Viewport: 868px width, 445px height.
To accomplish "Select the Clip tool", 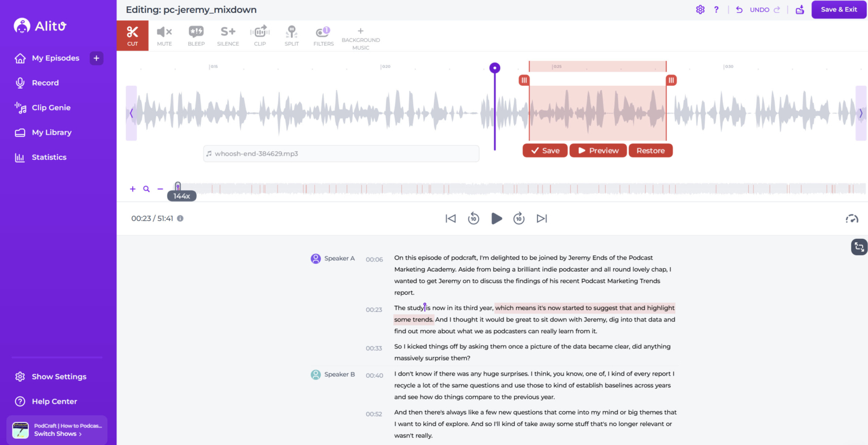I will pos(260,36).
